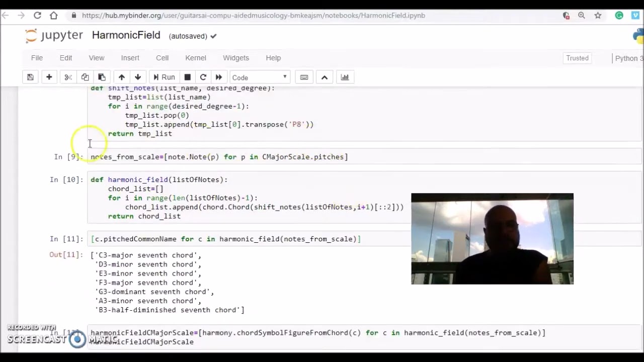Image resolution: width=644 pixels, height=362 pixels.
Task: Click the extension icon left of zoom
Action: pos(566,16)
